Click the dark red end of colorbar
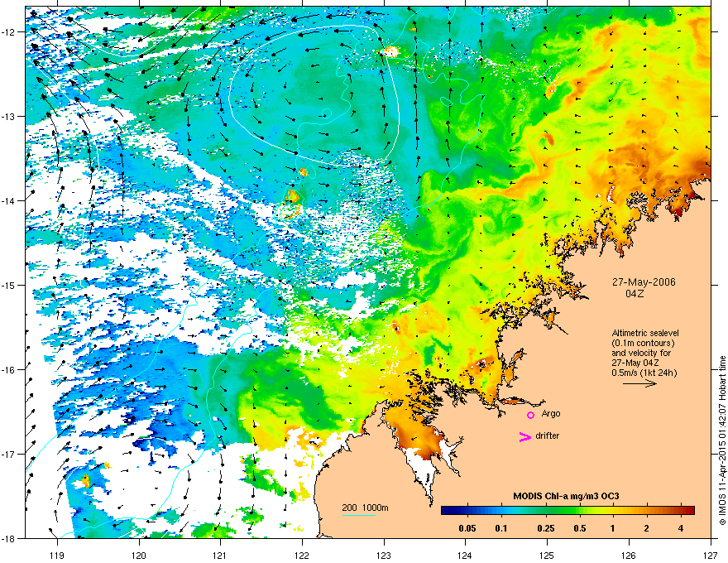Screen dimensions: 728x563 click(x=689, y=511)
